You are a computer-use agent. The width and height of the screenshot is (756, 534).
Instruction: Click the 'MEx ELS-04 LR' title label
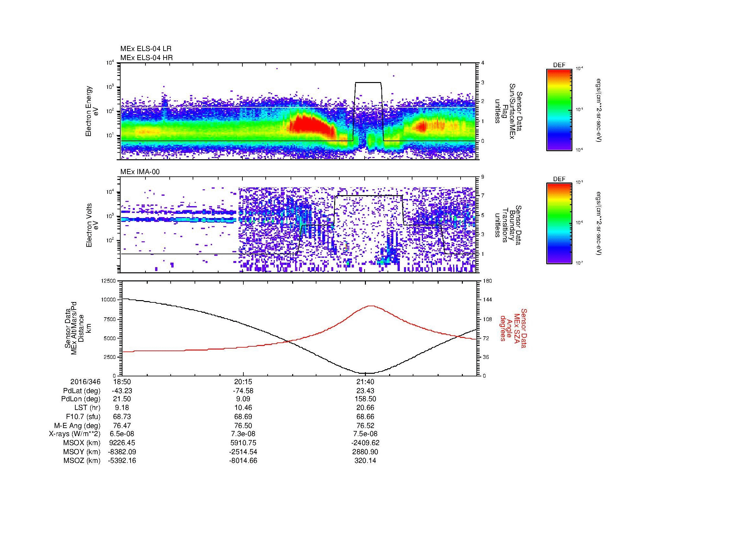[146, 49]
